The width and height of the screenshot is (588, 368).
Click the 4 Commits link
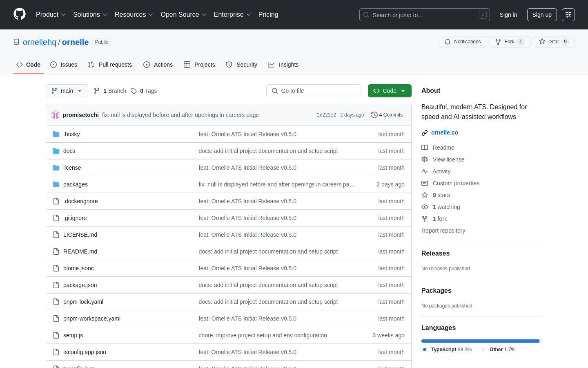(x=387, y=115)
